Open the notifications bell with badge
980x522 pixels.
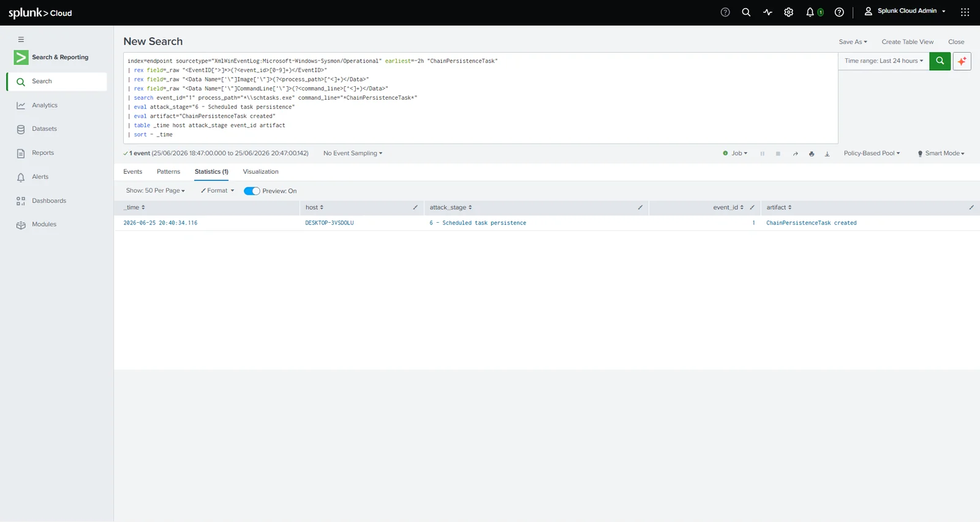(x=814, y=12)
